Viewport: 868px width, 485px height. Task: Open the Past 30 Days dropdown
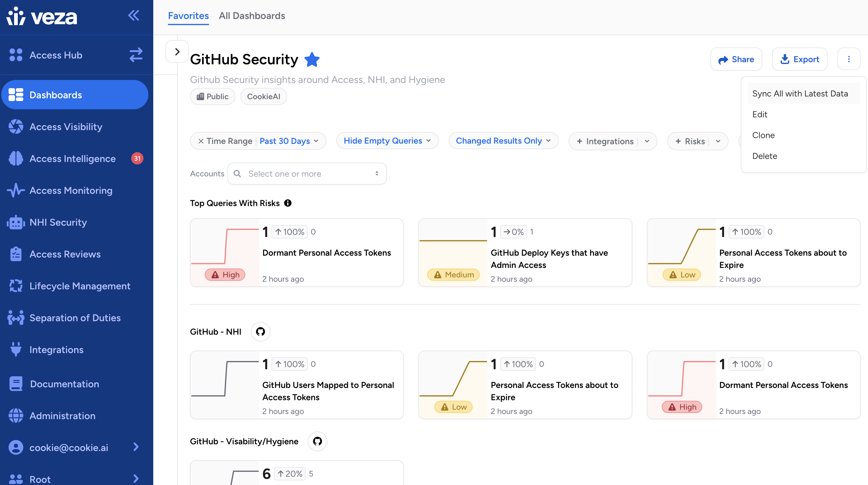click(289, 141)
